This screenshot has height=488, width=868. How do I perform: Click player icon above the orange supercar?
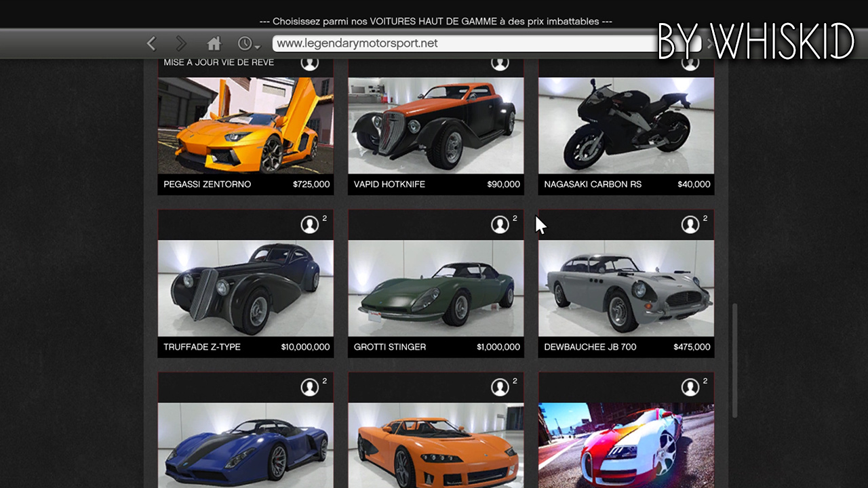(500, 388)
